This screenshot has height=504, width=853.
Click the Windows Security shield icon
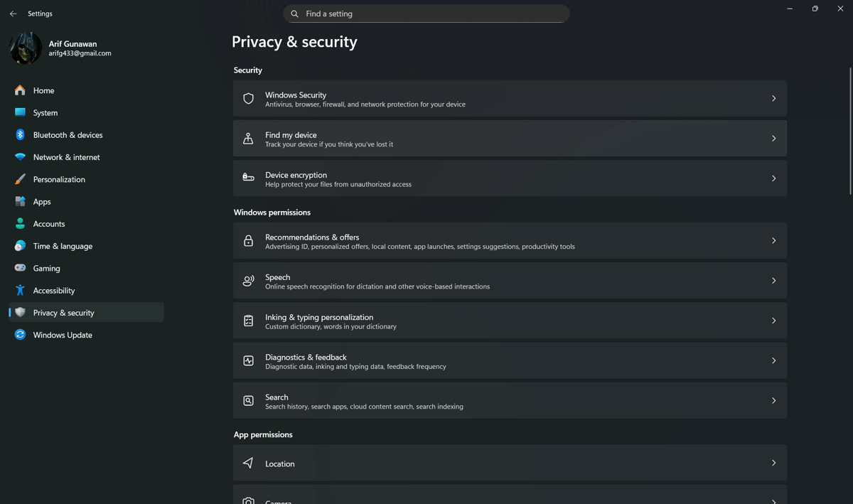(248, 99)
